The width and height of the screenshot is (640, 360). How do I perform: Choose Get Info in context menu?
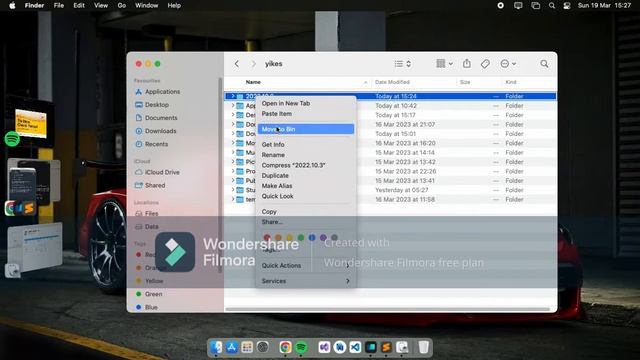(306, 144)
